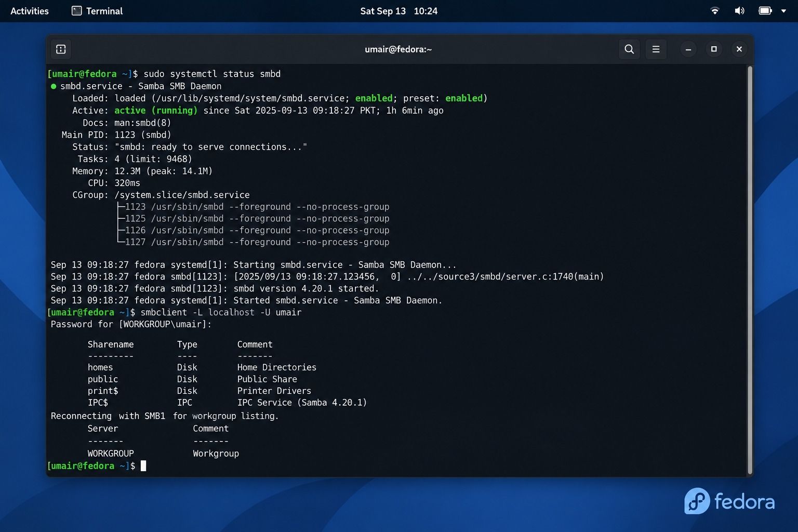Click the terminal vertical scrollbar
This screenshot has height=532, width=798.
pos(750,270)
